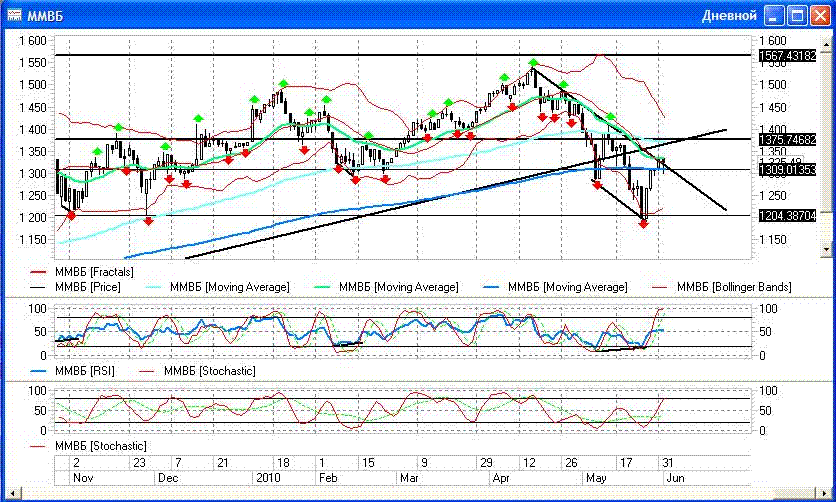Close the ММВБ chart window
836x502 pixels.
tap(820, 15)
